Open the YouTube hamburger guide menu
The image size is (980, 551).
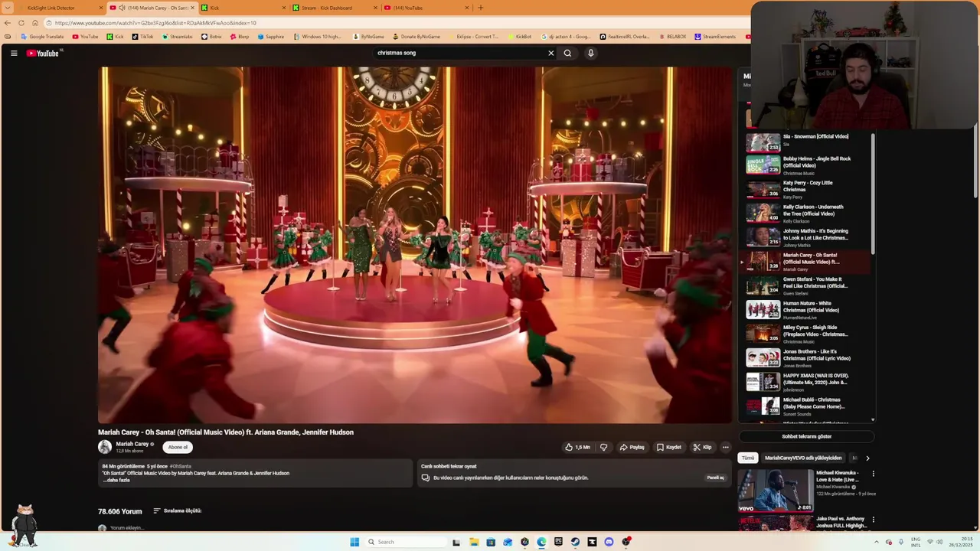(14, 53)
